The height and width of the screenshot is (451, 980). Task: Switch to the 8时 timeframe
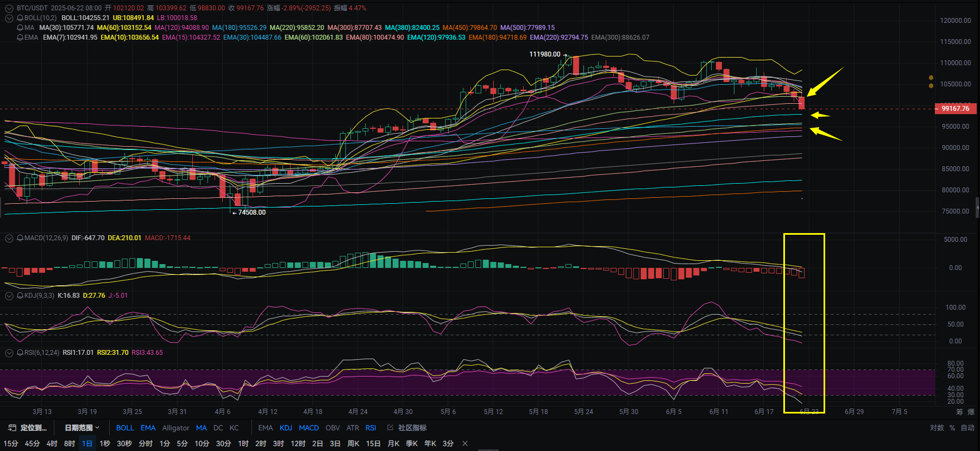point(70,443)
